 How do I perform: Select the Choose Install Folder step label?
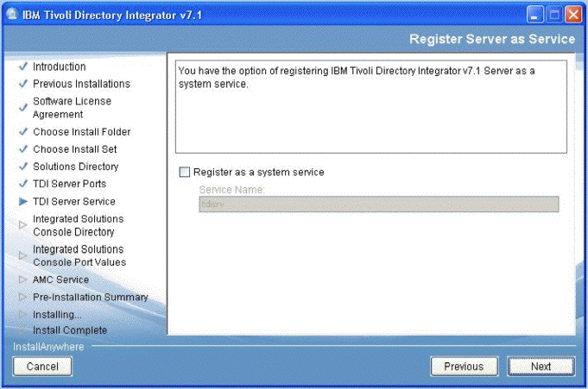[x=82, y=132]
